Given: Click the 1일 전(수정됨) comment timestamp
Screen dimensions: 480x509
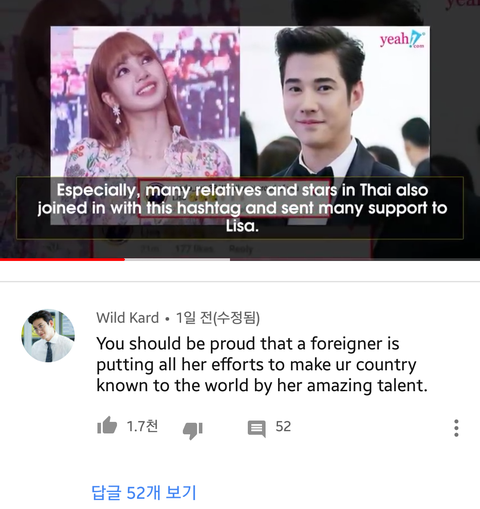Looking at the screenshot, I should click(x=218, y=318).
